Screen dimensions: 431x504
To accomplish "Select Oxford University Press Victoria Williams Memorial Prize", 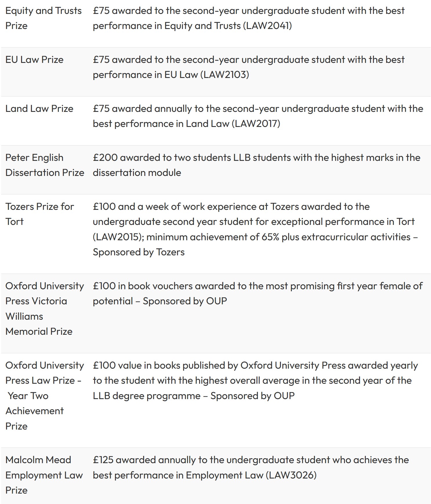I will [x=45, y=309].
